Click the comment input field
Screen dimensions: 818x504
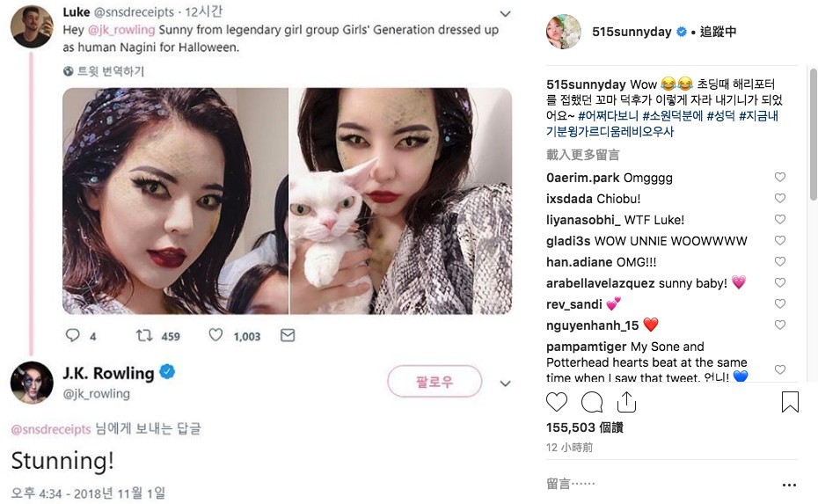click(x=651, y=484)
